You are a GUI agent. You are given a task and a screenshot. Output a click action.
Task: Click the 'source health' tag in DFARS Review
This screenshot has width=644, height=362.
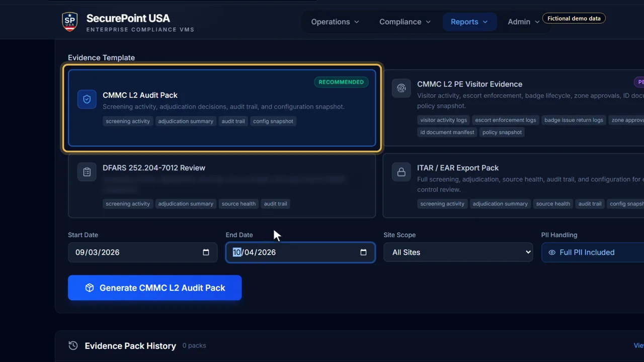238,204
